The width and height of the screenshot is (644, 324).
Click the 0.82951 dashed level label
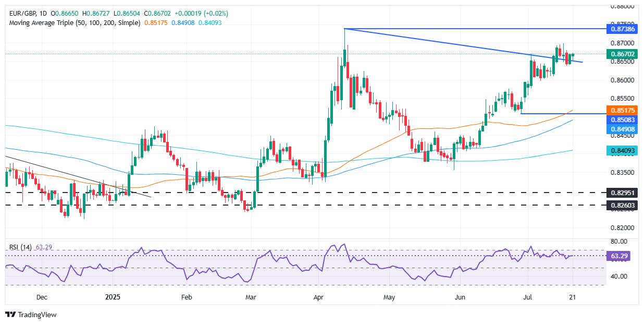[x=622, y=193]
